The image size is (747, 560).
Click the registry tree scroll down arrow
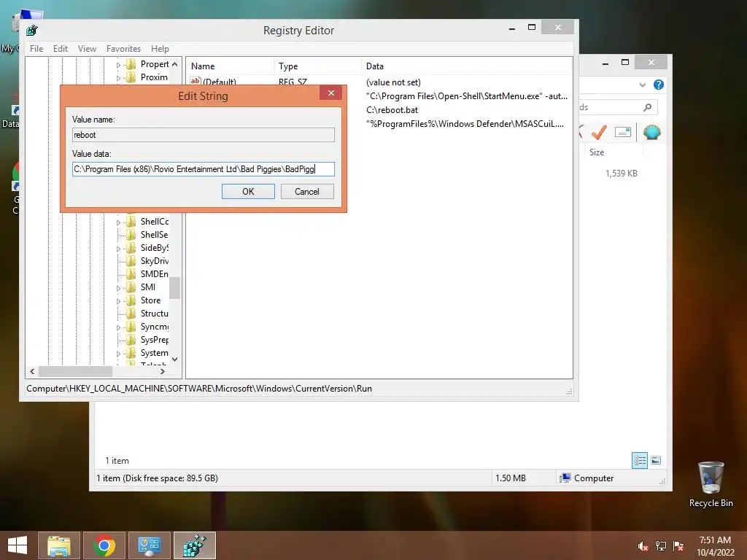[x=175, y=359]
